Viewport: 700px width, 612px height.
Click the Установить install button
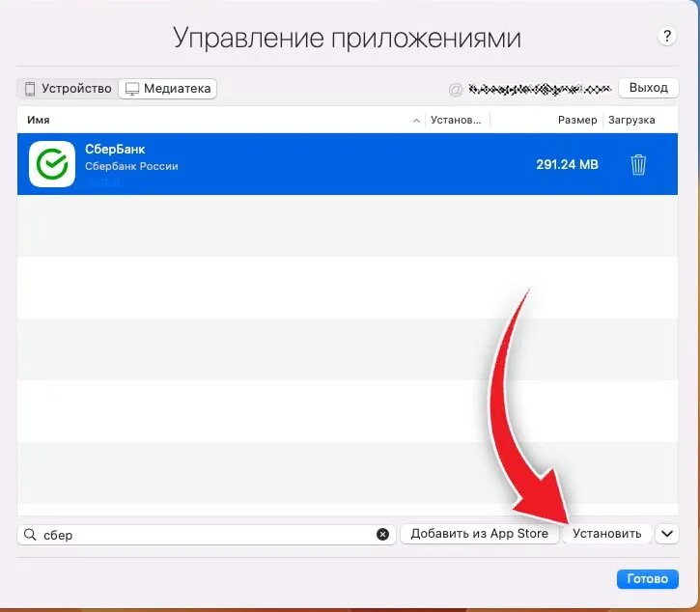coord(606,534)
